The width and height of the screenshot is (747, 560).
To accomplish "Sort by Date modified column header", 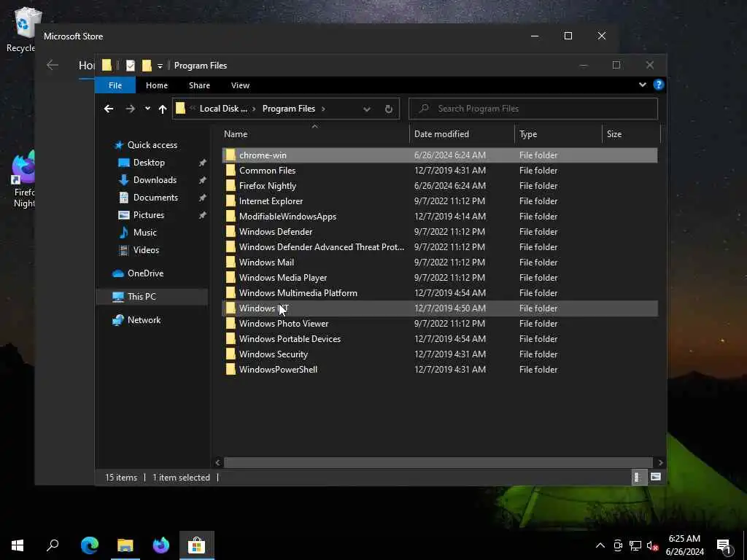I will pyautogui.click(x=462, y=134).
